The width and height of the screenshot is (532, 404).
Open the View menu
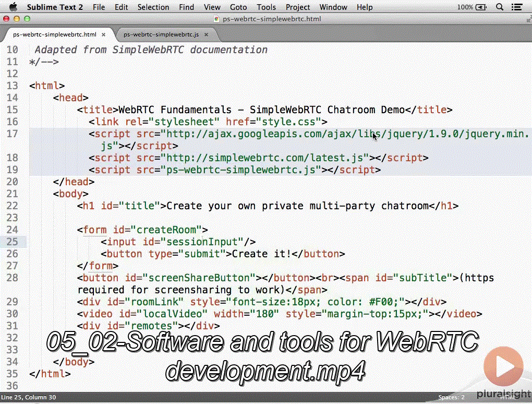(212, 7)
